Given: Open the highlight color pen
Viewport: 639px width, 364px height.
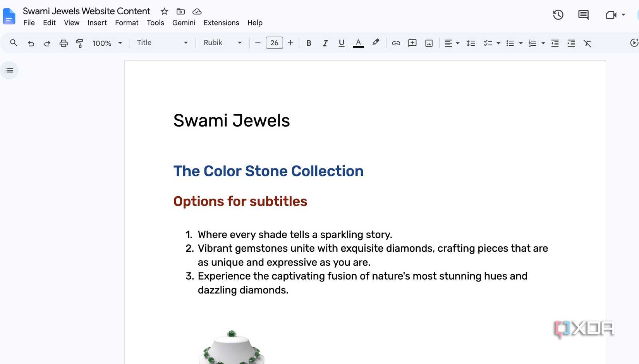Looking at the screenshot, I should click(376, 43).
